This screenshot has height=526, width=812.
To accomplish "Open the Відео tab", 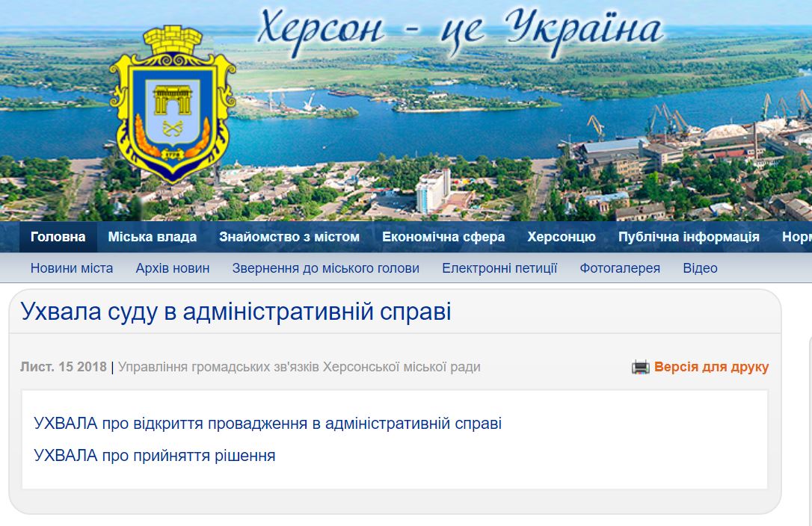I will click(700, 268).
